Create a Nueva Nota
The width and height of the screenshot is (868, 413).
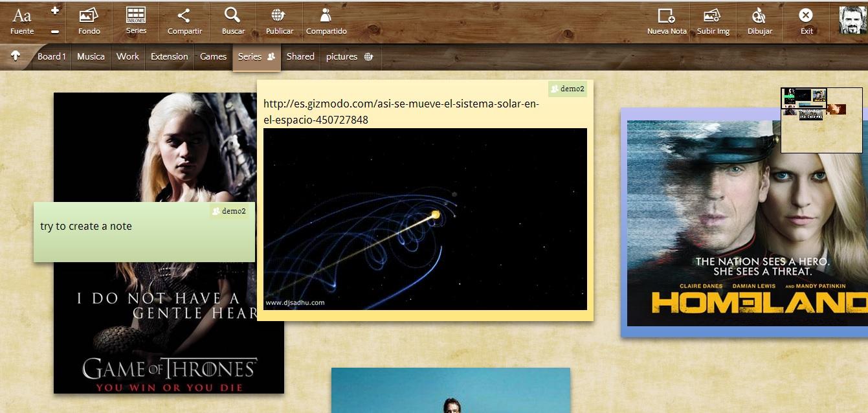pos(667,21)
